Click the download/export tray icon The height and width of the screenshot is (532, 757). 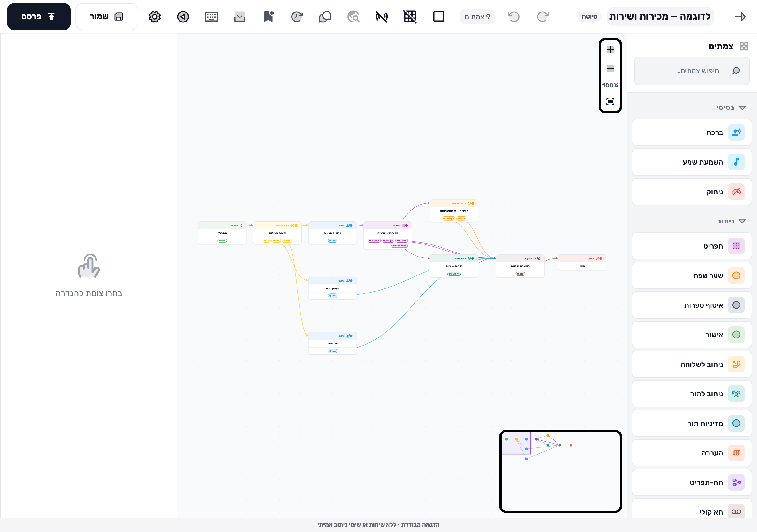point(240,17)
